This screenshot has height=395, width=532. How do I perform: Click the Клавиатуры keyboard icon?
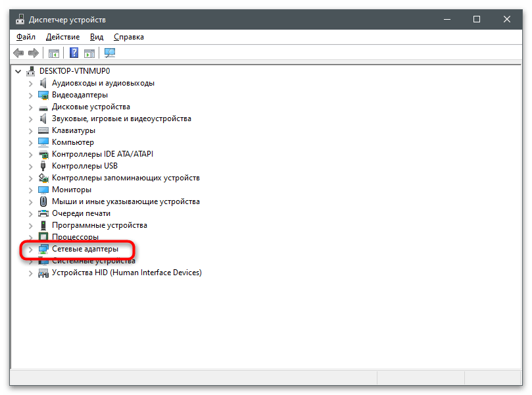[x=43, y=130]
